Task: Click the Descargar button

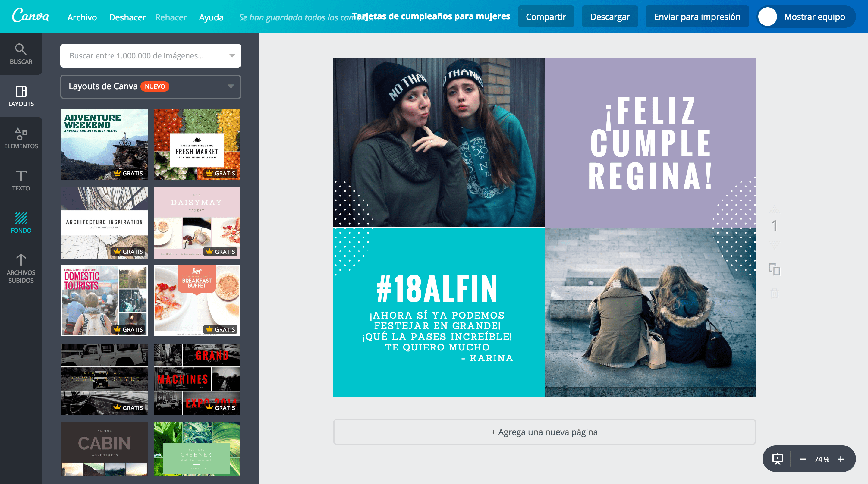Action: pyautogui.click(x=609, y=17)
